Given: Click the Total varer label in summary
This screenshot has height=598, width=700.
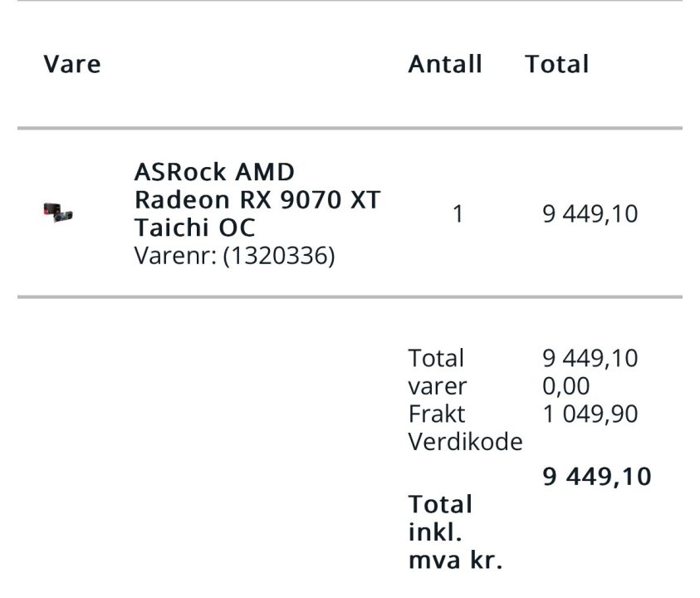Looking at the screenshot, I should (x=437, y=372).
